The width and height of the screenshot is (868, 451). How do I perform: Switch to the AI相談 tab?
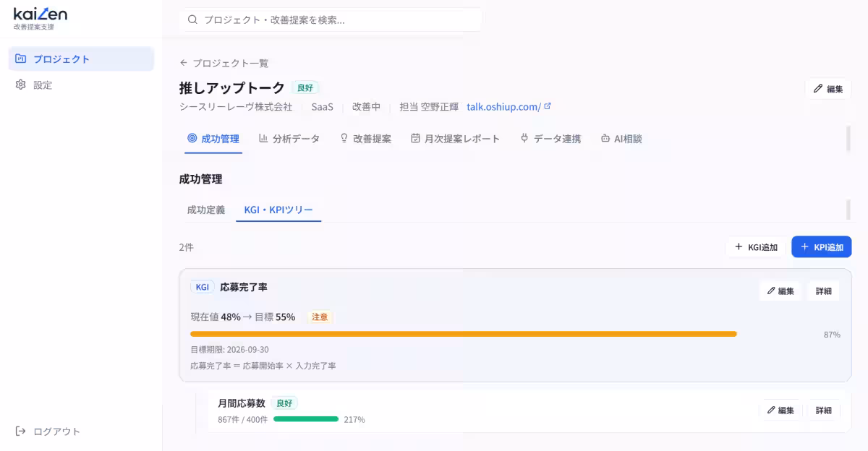click(x=621, y=139)
